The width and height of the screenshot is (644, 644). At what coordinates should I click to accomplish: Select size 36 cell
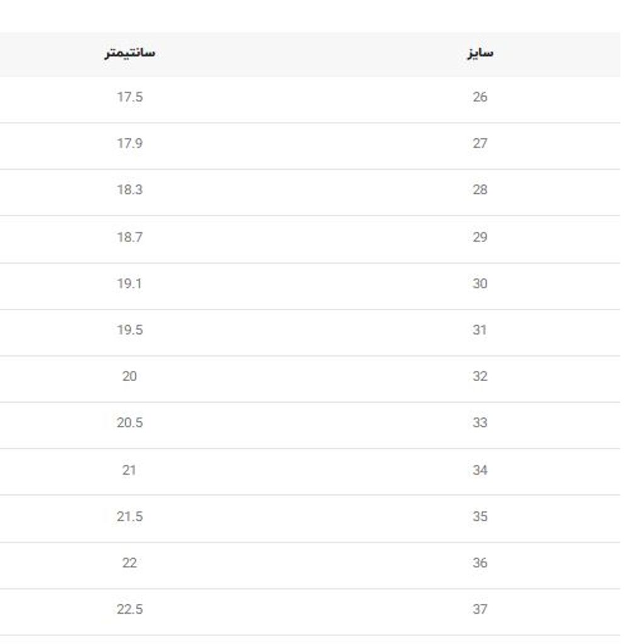pyautogui.click(x=480, y=563)
